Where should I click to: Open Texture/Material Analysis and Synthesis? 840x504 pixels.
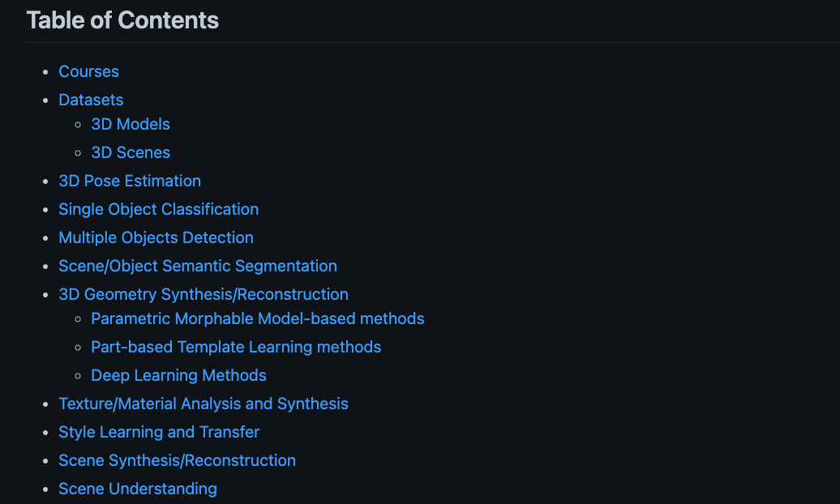click(204, 404)
